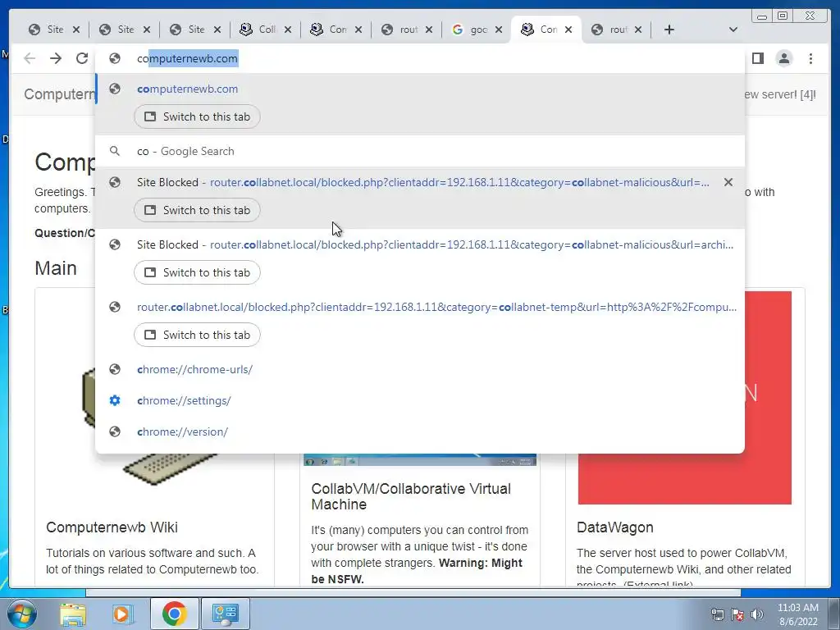Select the collabnet-temp router suggestion

click(419, 307)
